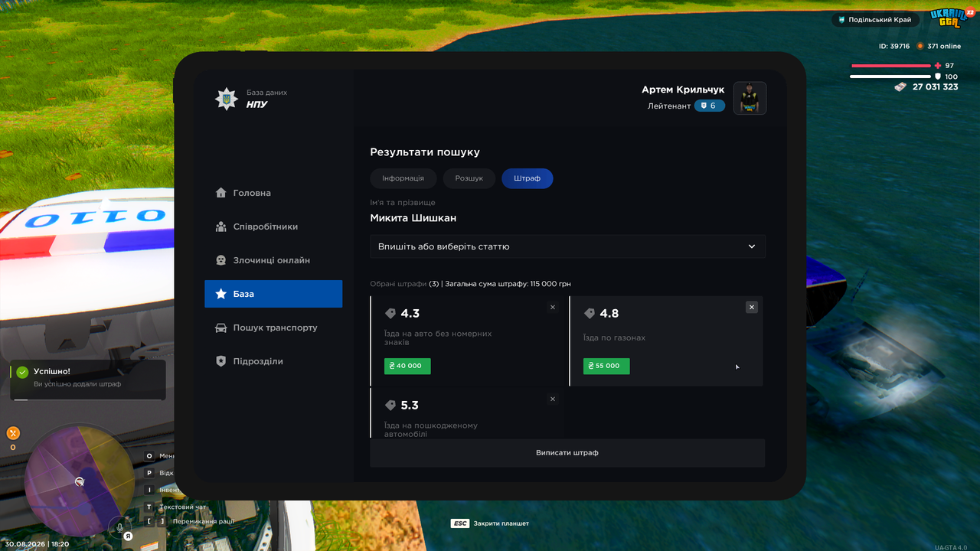The height and width of the screenshot is (551, 980).
Task: Click the Результати пошуку heading
Action: pyautogui.click(x=425, y=152)
